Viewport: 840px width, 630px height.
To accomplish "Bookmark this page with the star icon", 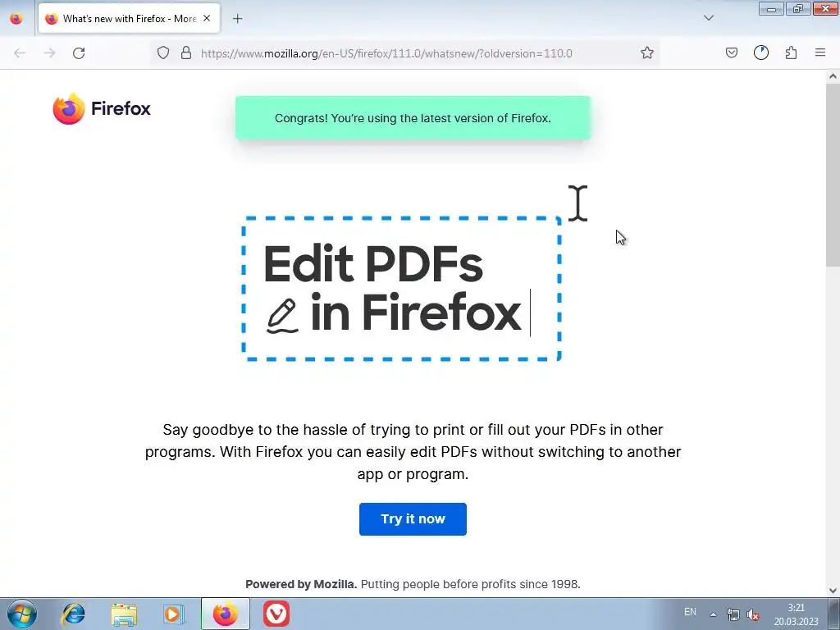I will tap(646, 52).
